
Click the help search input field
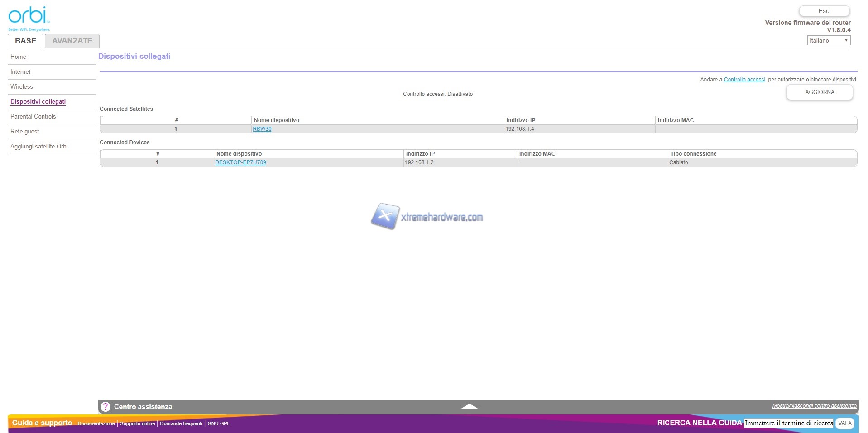(x=788, y=423)
